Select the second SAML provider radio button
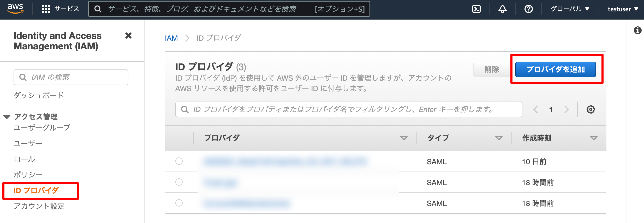The height and width of the screenshot is (223, 644). (x=179, y=182)
